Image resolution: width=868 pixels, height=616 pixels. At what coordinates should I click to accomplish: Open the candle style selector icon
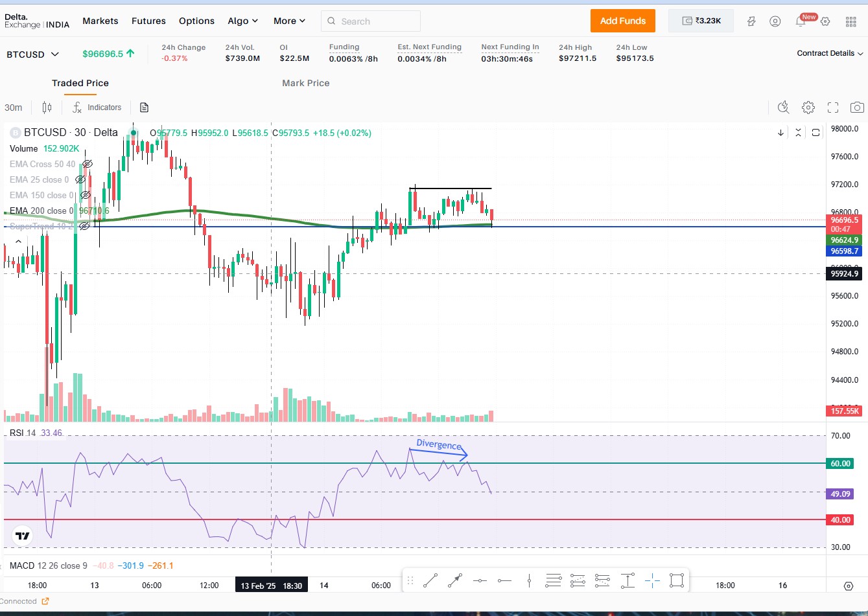46,107
